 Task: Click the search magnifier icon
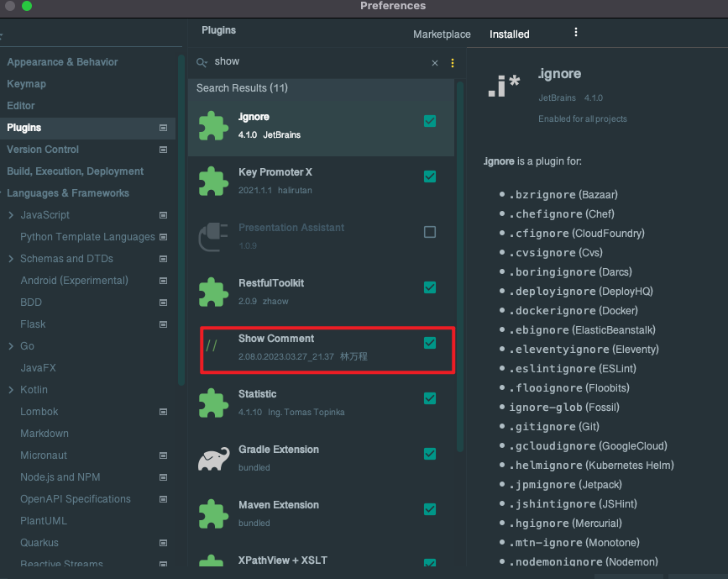pyautogui.click(x=202, y=62)
